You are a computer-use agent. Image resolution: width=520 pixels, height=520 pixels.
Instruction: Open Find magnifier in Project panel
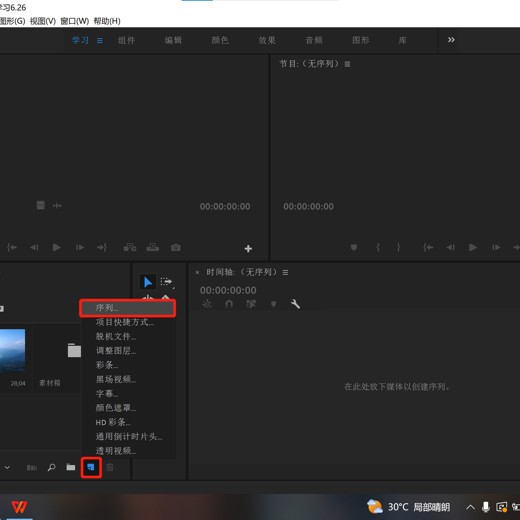(51, 467)
